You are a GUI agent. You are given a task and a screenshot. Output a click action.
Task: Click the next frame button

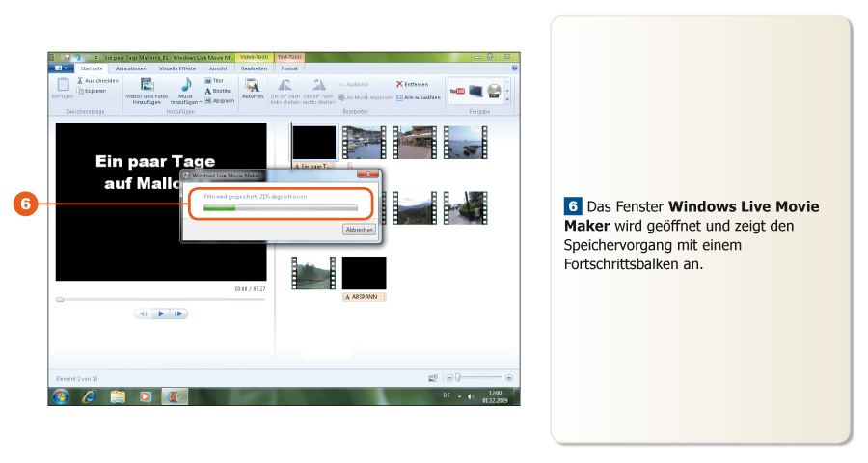tap(179, 313)
